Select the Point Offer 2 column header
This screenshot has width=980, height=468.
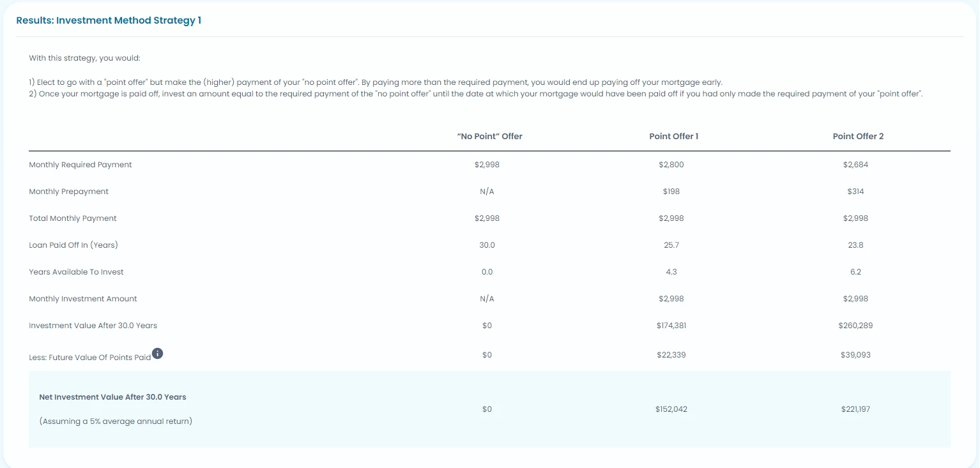pyautogui.click(x=857, y=136)
